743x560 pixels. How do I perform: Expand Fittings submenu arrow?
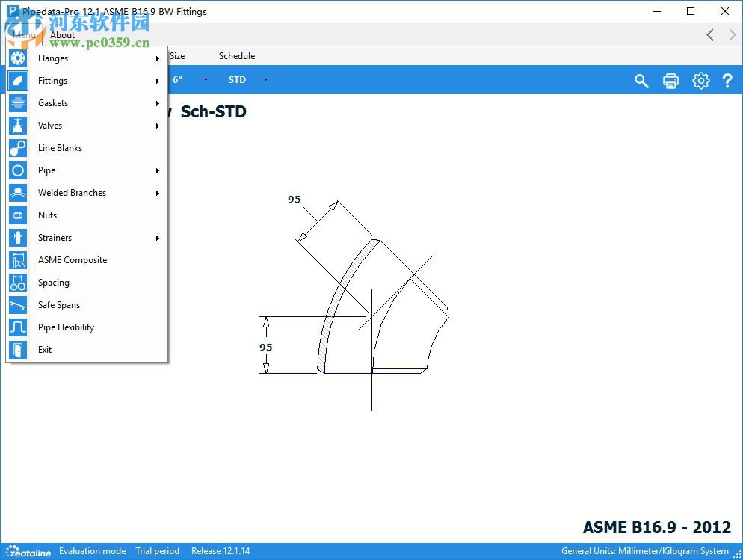[x=157, y=81]
